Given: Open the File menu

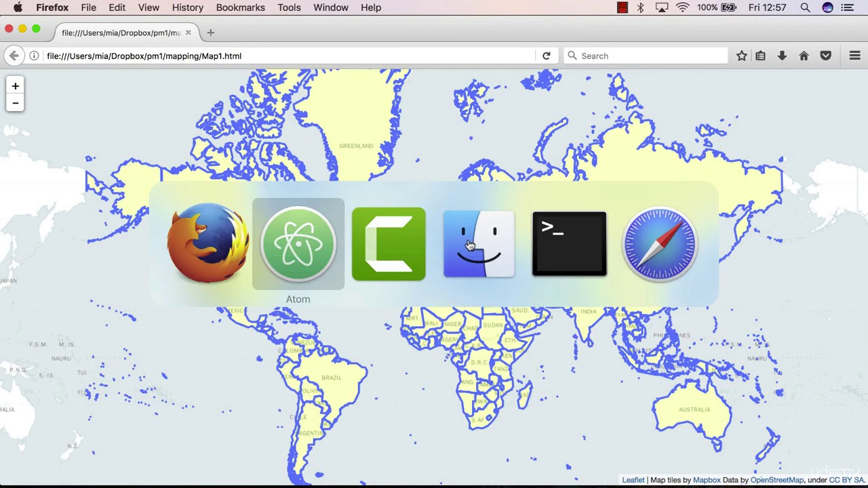Looking at the screenshot, I should (x=88, y=7).
